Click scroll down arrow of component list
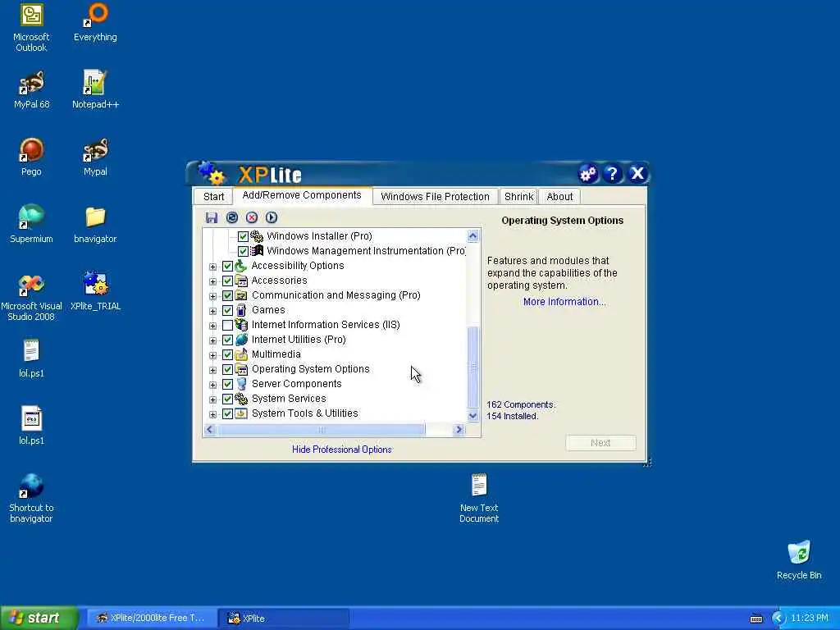840x630 pixels. pyautogui.click(x=472, y=416)
